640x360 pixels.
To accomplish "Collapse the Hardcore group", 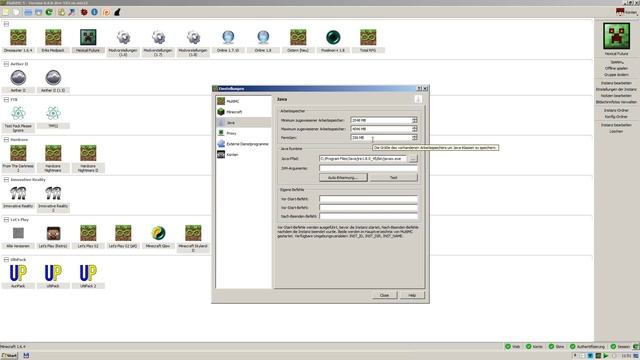I will 6,140.
